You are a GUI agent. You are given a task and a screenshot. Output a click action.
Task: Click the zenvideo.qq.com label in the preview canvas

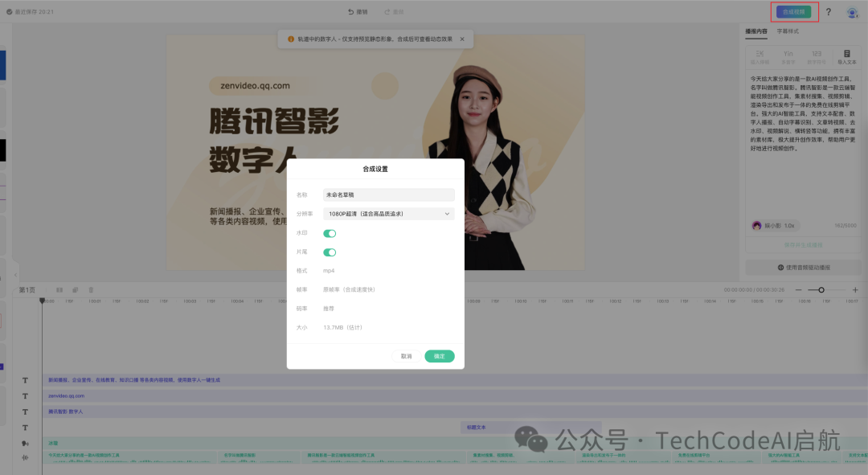256,86
